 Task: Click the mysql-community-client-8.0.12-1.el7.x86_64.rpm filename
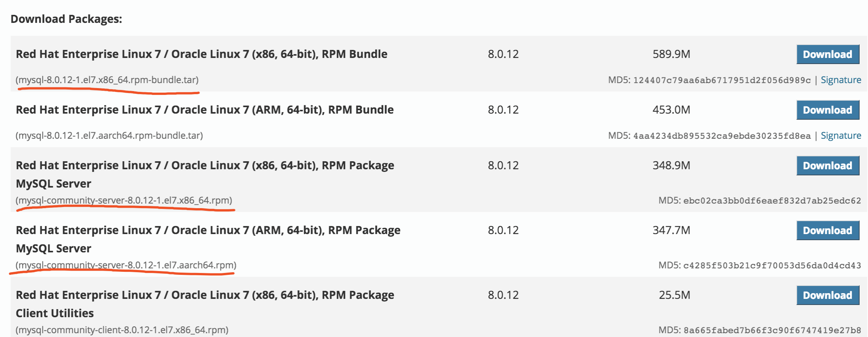[122, 330]
